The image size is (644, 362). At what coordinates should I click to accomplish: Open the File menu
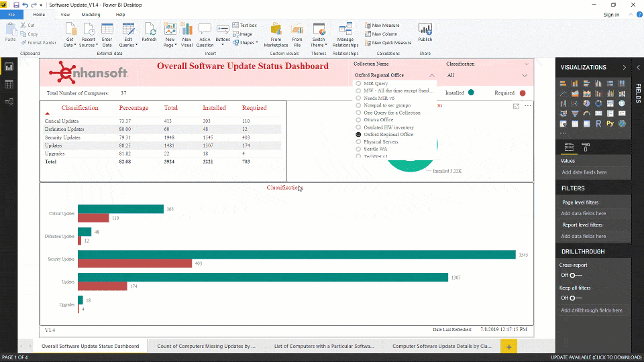11,14
